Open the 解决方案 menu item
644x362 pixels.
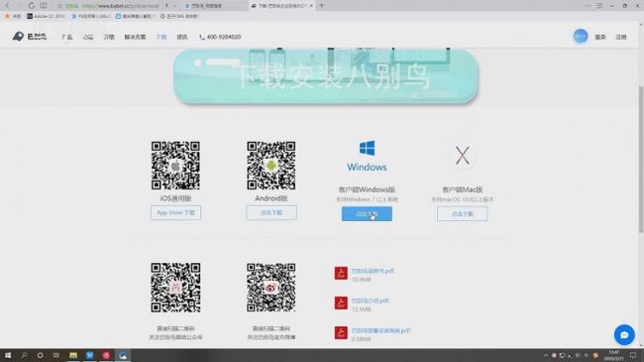click(135, 37)
